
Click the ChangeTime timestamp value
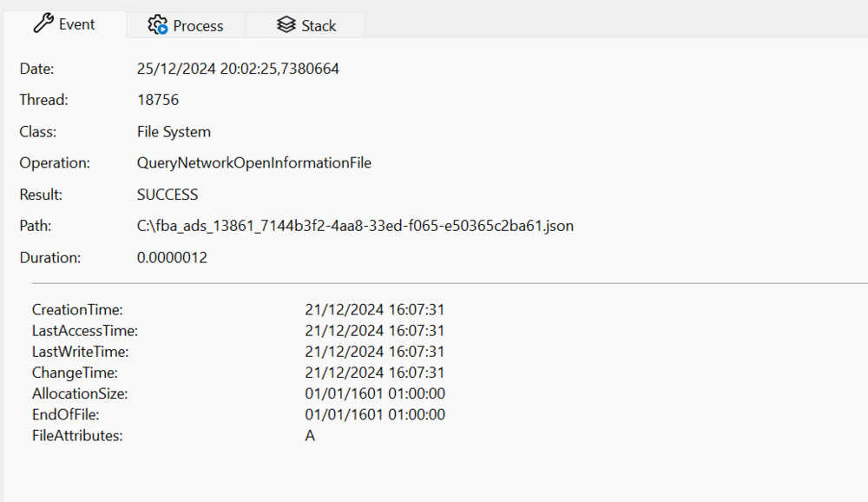375,373
